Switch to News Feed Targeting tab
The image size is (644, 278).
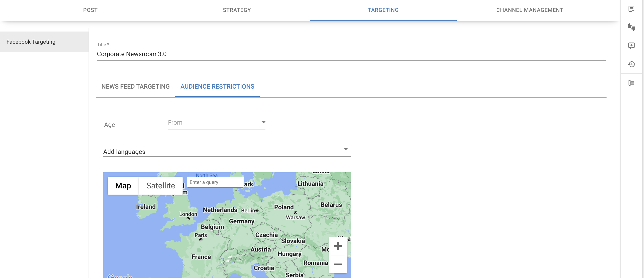tap(135, 87)
